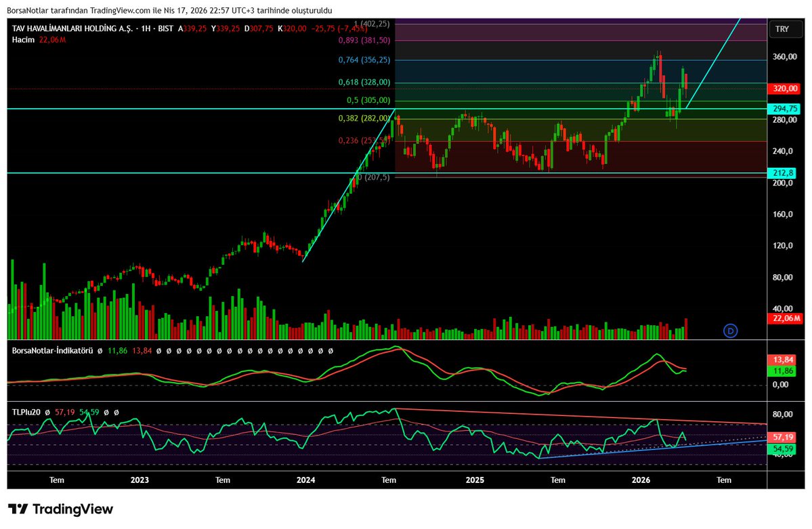Viewport: 812px width, 529px height.
Task: Click the 2026 label on time axis
Action: point(641,480)
